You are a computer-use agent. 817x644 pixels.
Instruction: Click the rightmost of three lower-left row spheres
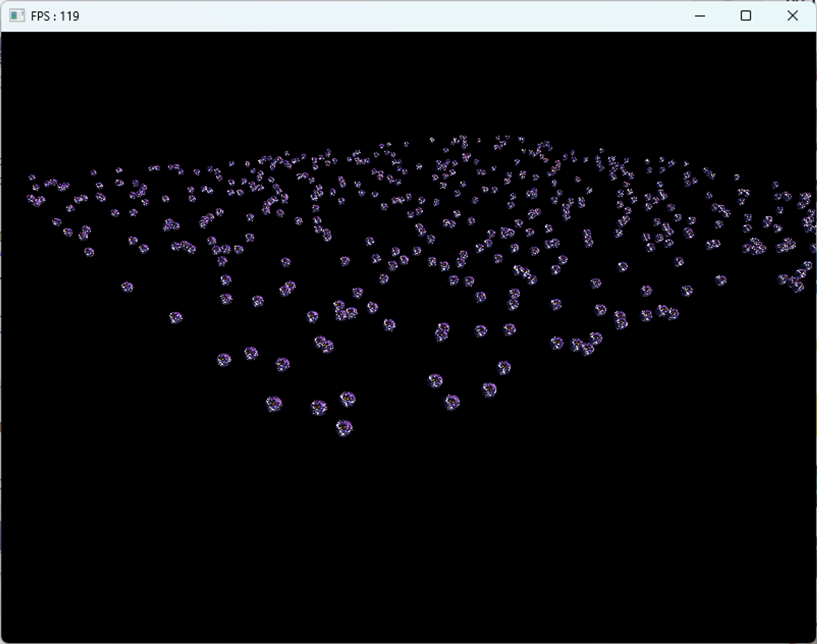pyautogui.click(x=282, y=364)
